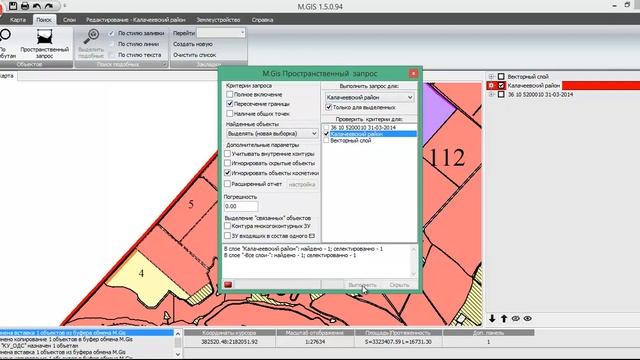Viewport: 640px width, 360px height.
Task: Click Создать новую bookmark
Action: coord(193,44)
